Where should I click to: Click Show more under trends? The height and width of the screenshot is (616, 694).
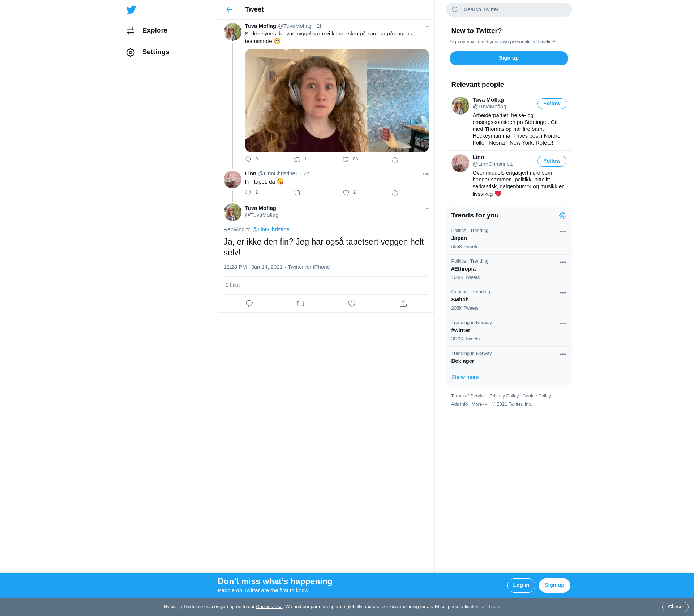465,377
